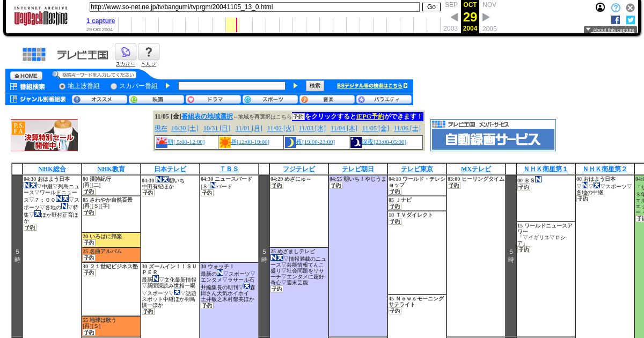Open the 自動録画サービス banner
Screen dimensions: 644x338
493,135
